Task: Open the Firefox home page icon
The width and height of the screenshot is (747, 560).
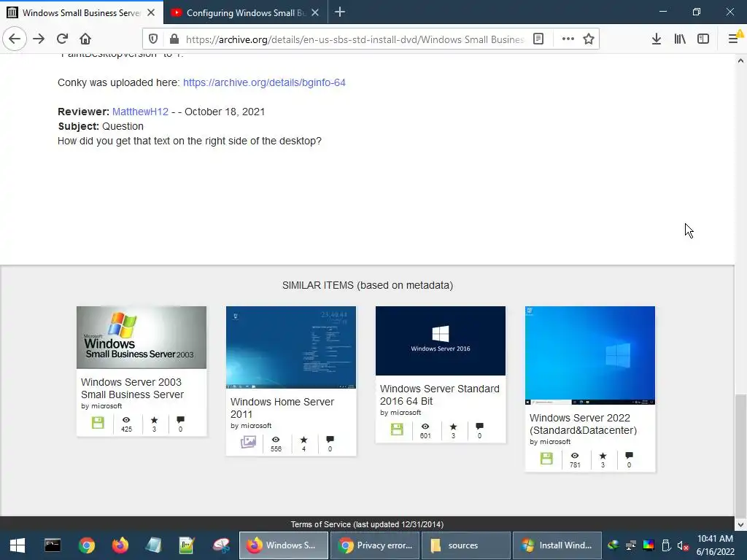Action: click(x=85, y=39)
